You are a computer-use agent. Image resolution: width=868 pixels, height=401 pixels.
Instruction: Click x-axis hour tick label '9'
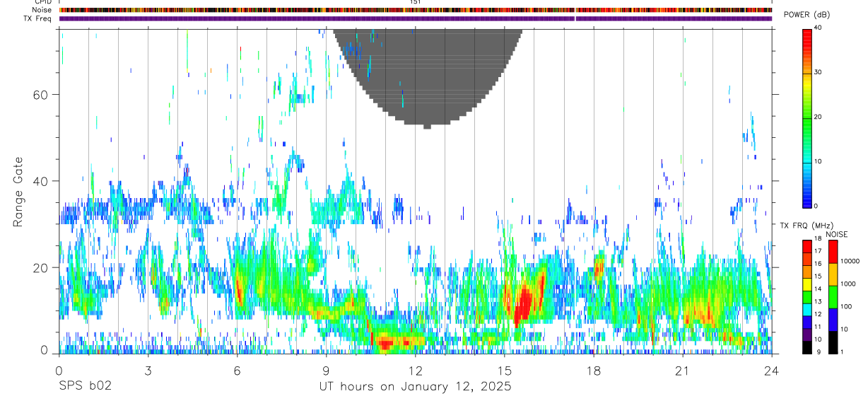[x=326, y=371]
